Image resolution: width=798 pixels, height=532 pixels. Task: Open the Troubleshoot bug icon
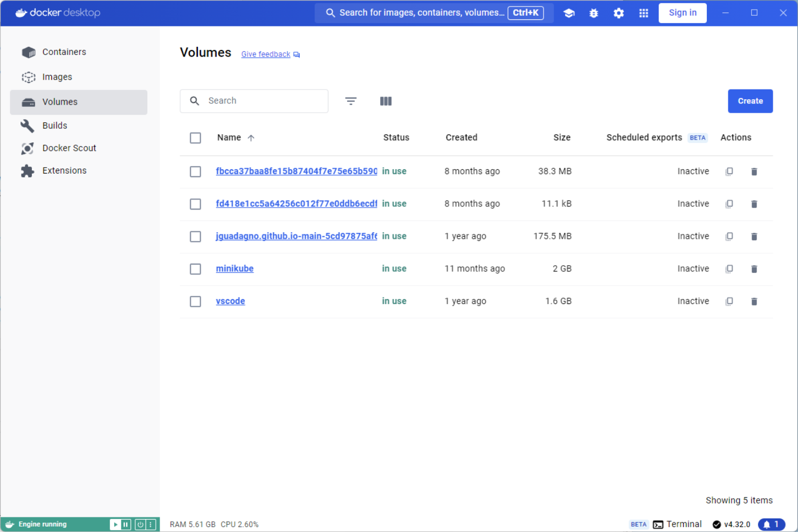tap(593, 12)
